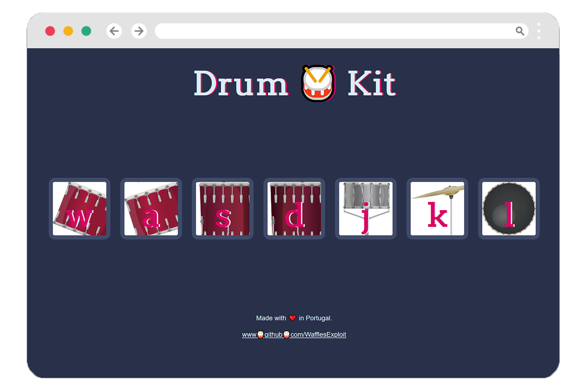Click the green zoom button
Screen dimensions: 588x392
point(86,31)
